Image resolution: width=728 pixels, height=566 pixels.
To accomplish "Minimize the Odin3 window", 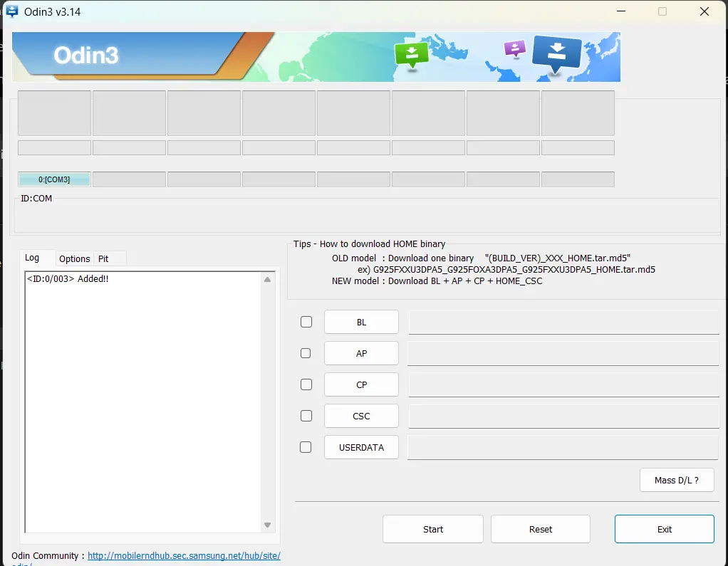I will [620, 11].
